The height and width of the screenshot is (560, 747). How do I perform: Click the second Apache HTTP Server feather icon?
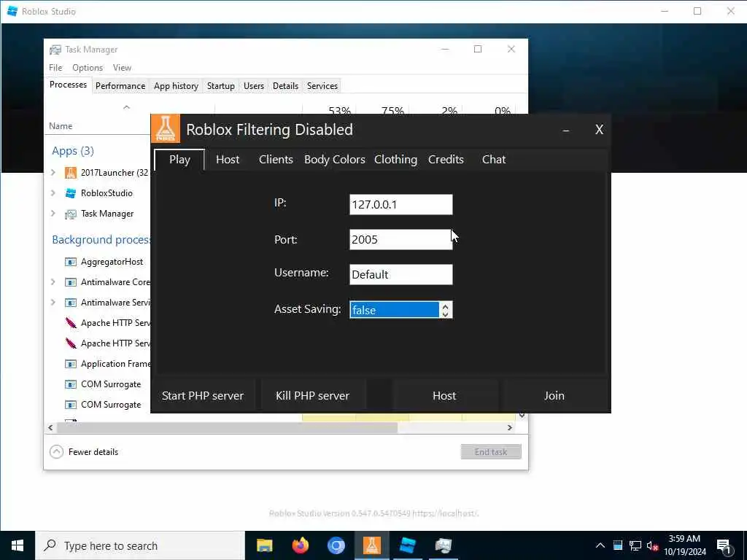tap(71, 343)
